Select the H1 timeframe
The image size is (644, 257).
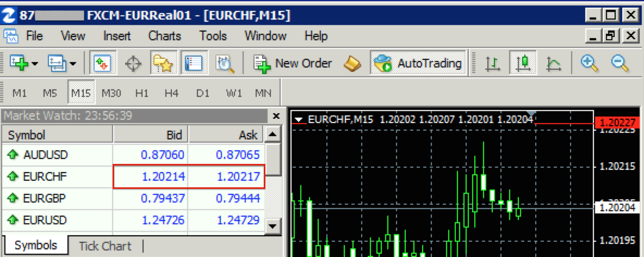(142, 93)
